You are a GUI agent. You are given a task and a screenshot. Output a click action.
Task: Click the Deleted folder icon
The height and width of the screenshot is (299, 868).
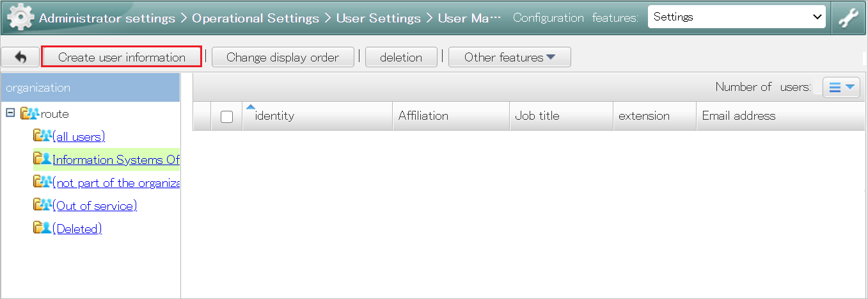click(42, 228)
